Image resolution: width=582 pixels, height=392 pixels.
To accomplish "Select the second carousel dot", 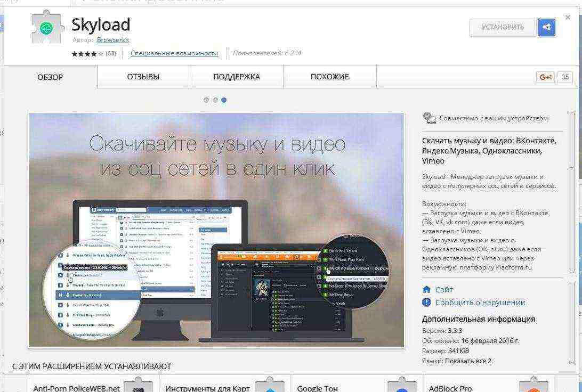I will (215, 100).
